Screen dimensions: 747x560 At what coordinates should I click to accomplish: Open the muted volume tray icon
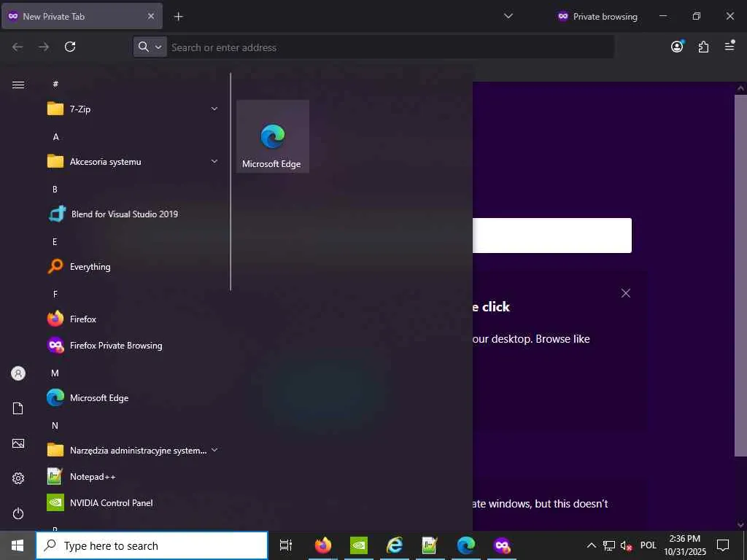click(626, 545)
